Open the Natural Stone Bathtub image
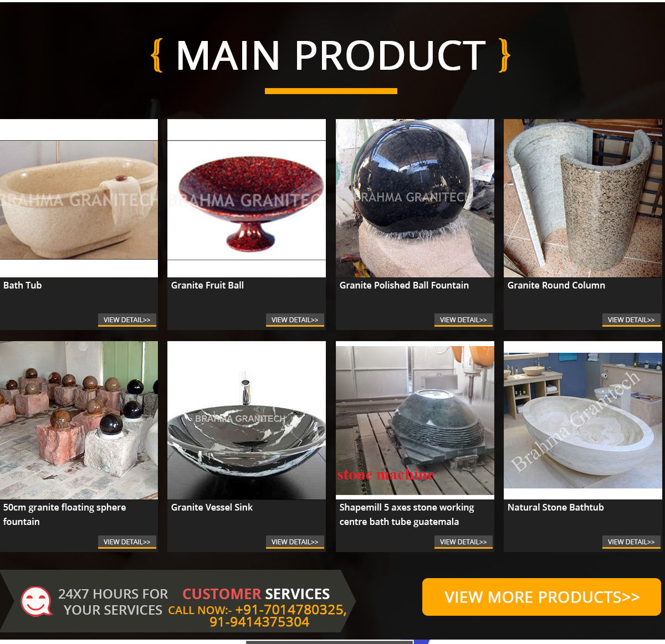Viewport: 665px width, 644px height. pyautogui.click(x=583, y=420)
